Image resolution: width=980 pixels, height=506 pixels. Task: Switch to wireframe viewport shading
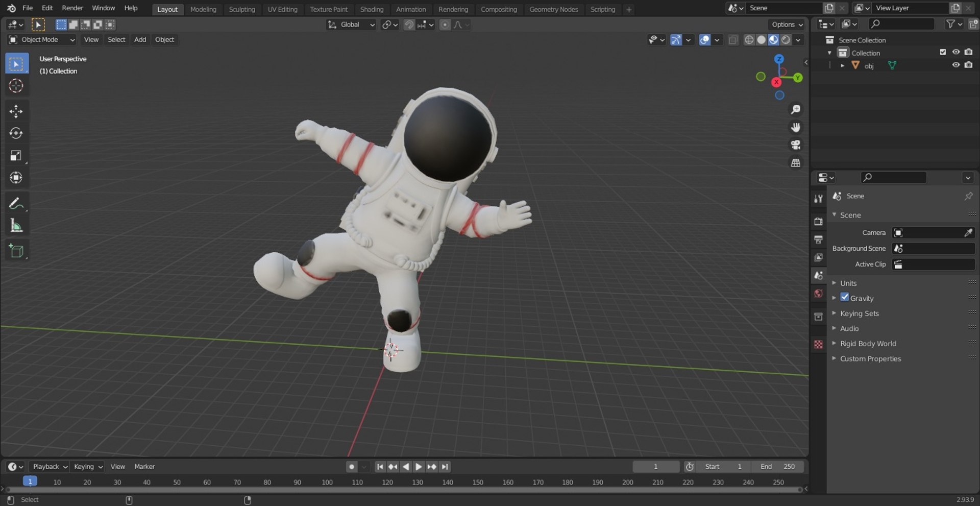[749, 40]
